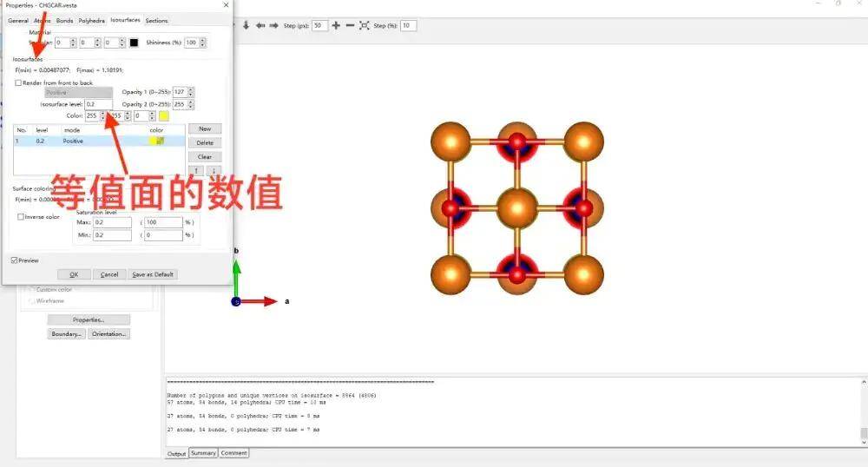Switch to the Sections tab

pos(156,20)
